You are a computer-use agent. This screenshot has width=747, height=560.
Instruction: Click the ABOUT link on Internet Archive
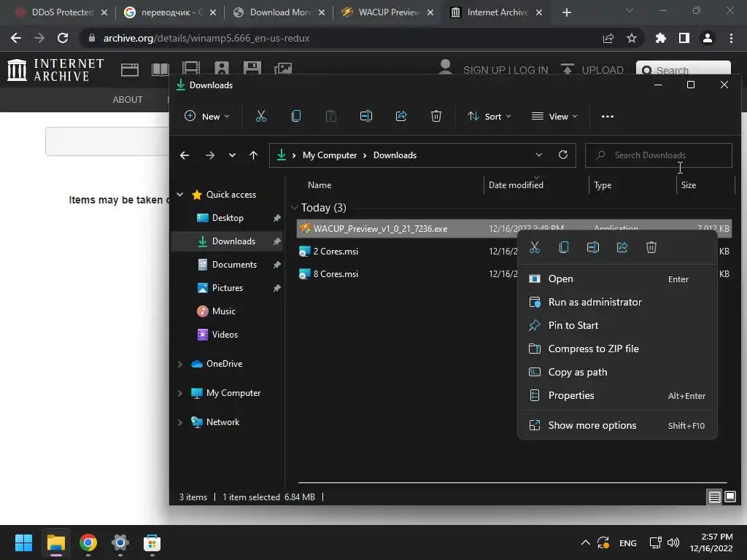coord(127,99)
